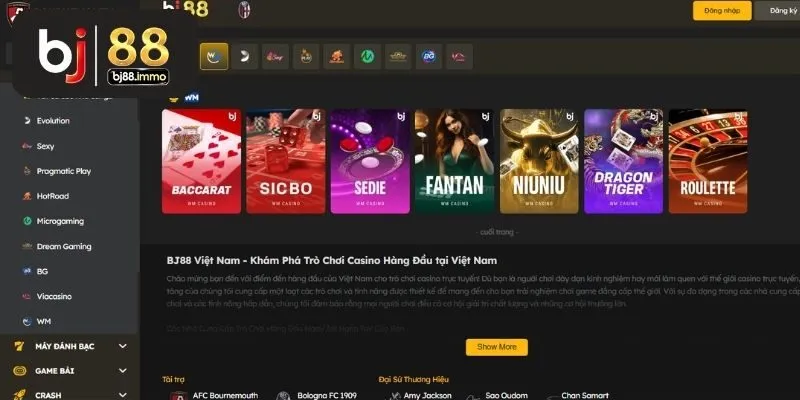Open Dream Gaming in the sidebar list

pyautogui.click(x=64, y=246)
